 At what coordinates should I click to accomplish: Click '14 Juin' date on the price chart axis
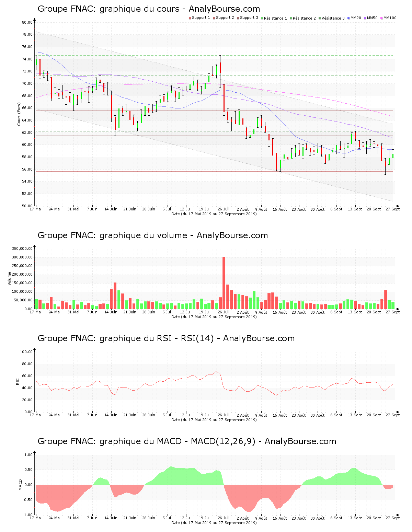tap(111, 209)
